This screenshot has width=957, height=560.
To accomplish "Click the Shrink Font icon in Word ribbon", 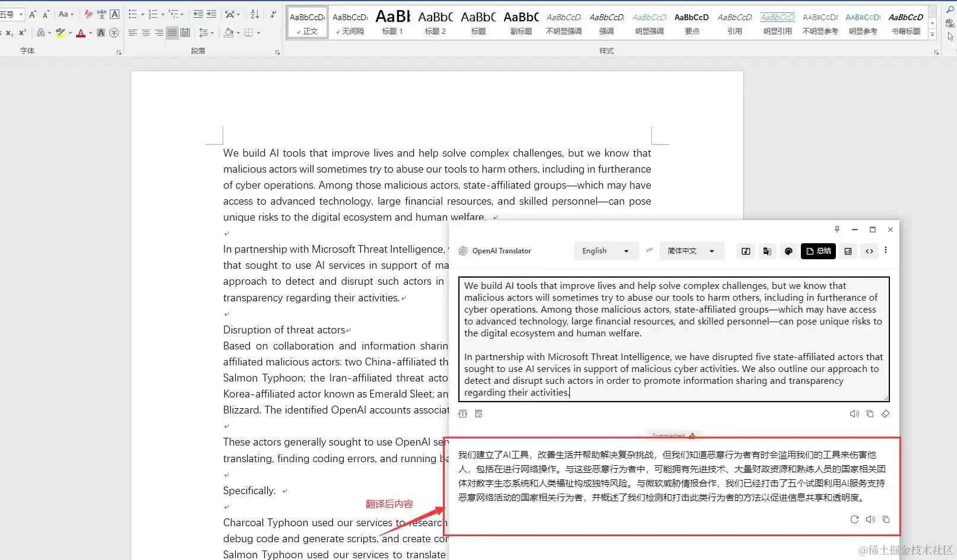I will pos(46,14).
